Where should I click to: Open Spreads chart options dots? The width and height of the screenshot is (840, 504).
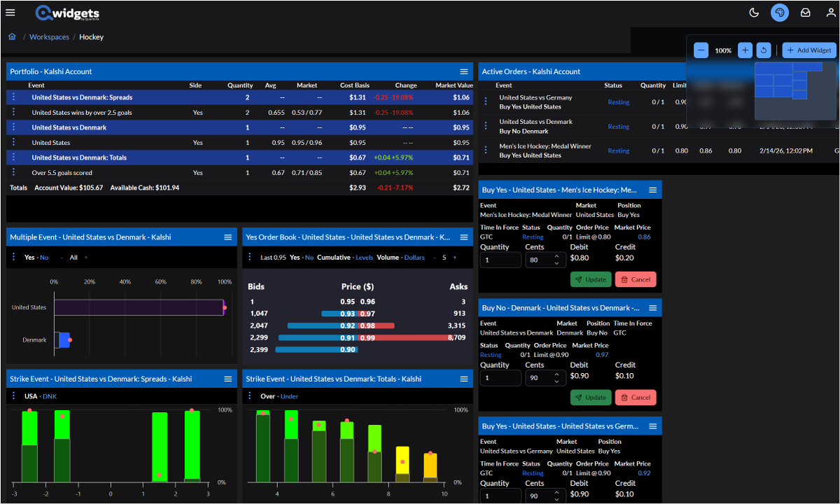click(x=13, y=396)
